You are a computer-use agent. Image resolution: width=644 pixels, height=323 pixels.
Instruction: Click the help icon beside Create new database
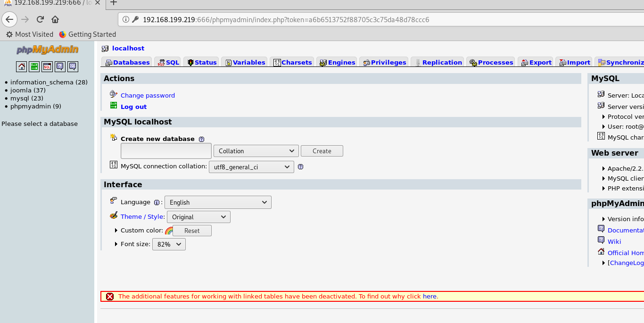tap(202, 139)
